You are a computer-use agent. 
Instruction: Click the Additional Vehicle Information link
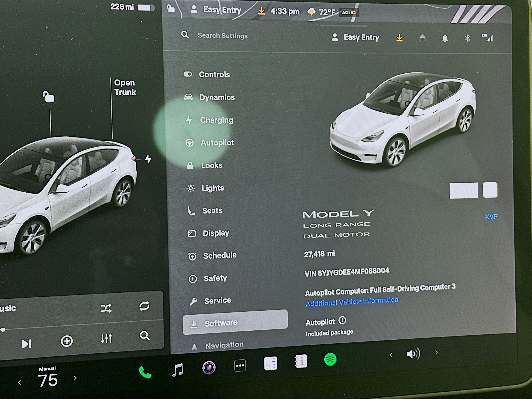(352, 301)
